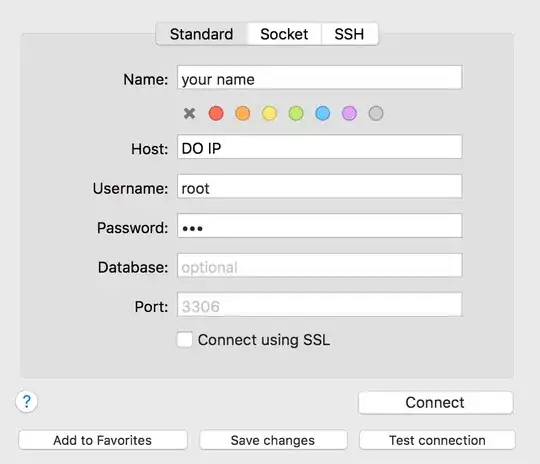Switch to the Socket tab
The width and height of the screenshot is (540, 464).
tap(284, 34)
